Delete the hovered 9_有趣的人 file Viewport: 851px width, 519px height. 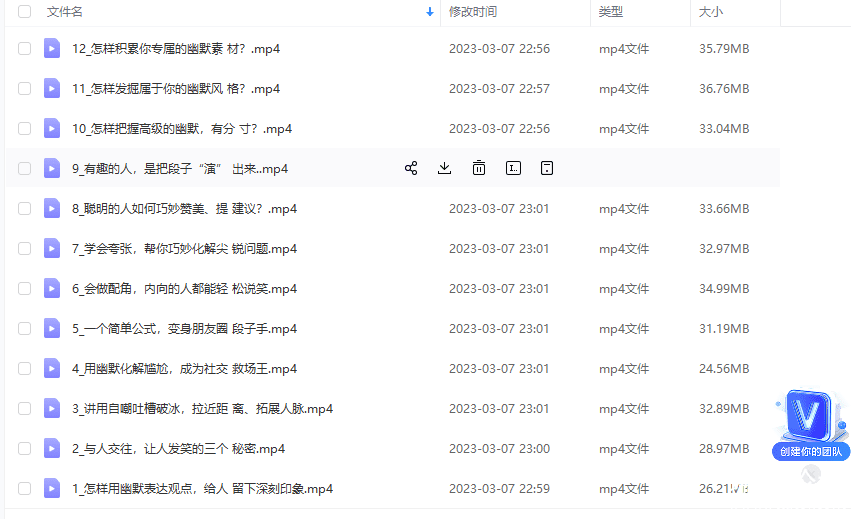click(479, 168)
